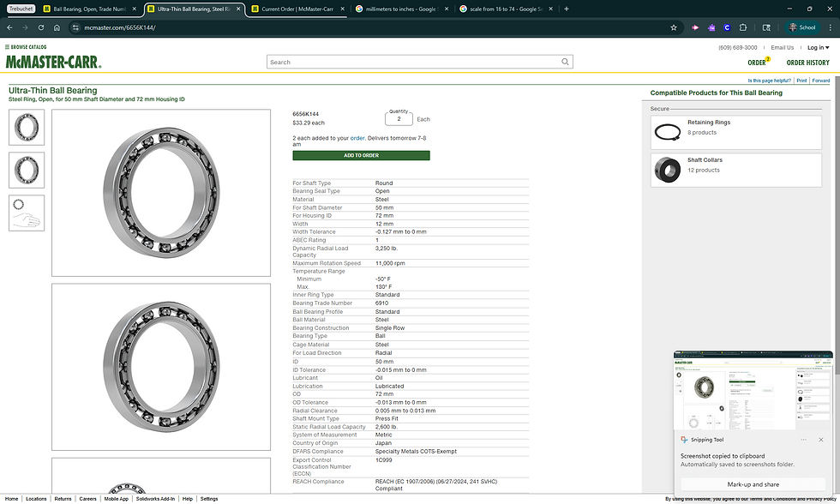Click the Dynamic Radial Load value 3,250 lb.
This screenshot has height=504, width=840.
[387, 249]
